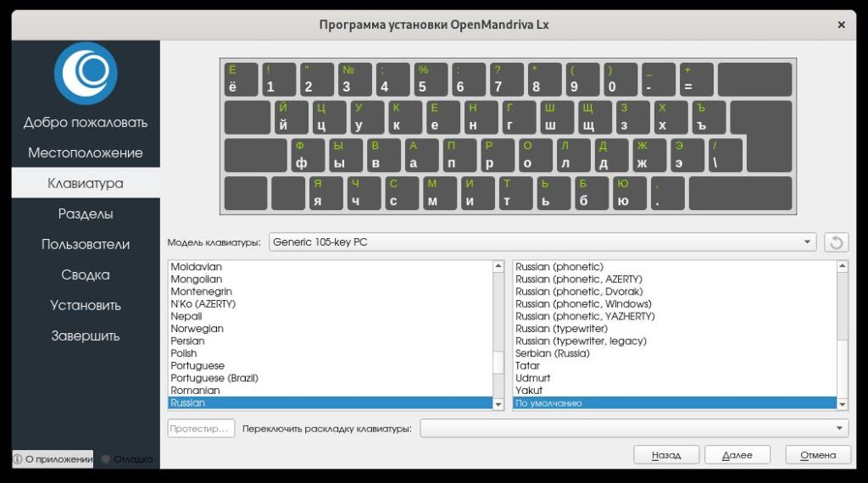The width and height of the screenshot is (868, 483).
Task: Select 'Mongolian' layout
Action: [330, 279]
